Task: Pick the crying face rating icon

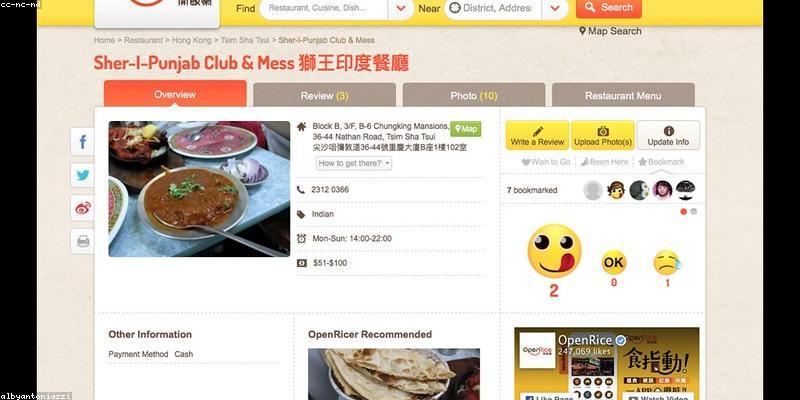Action: [x=667, y=262]
